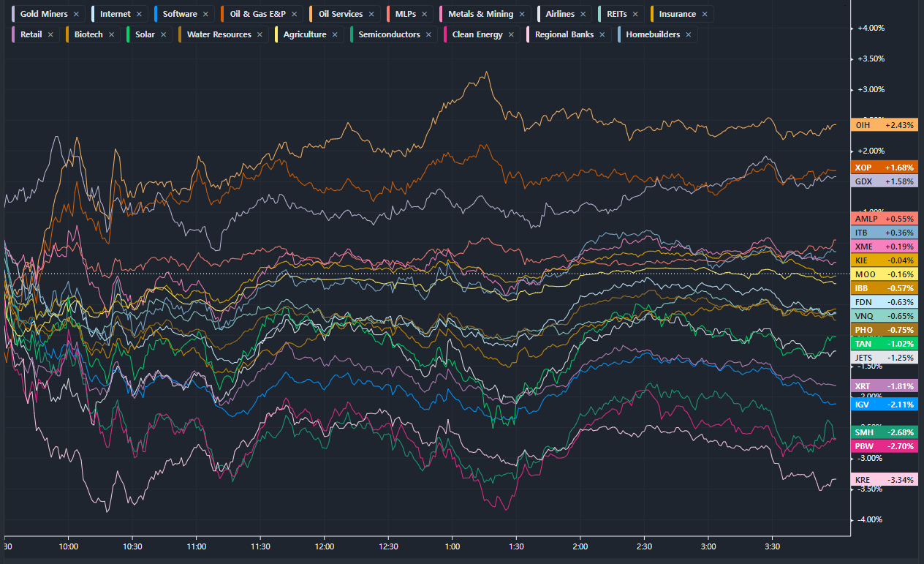Remove Homebuilders from comparison
The width and height of the screenshot is (924, 564).
pos(689,34)
